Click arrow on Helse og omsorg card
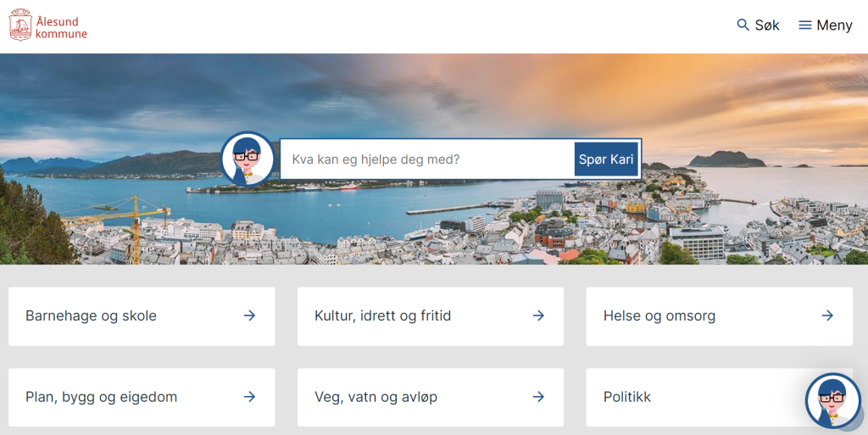868x435 pixels. click(827, 315)
